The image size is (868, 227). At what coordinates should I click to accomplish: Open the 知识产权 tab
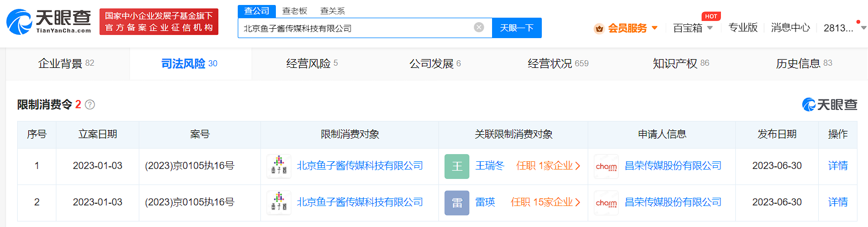click(x=681, y=64)
